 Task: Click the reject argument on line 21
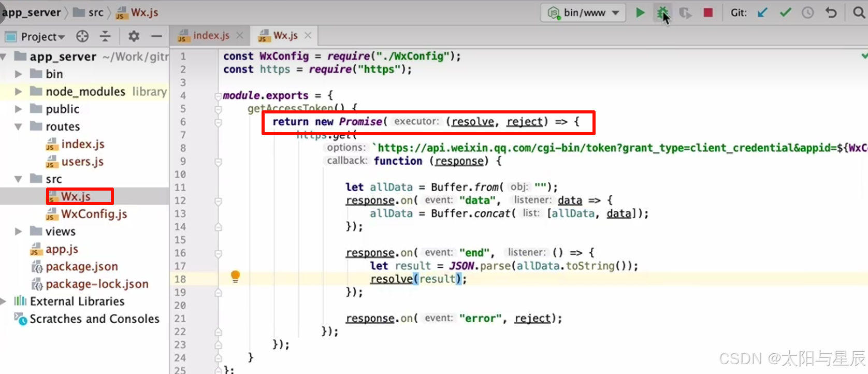(532, 318)
